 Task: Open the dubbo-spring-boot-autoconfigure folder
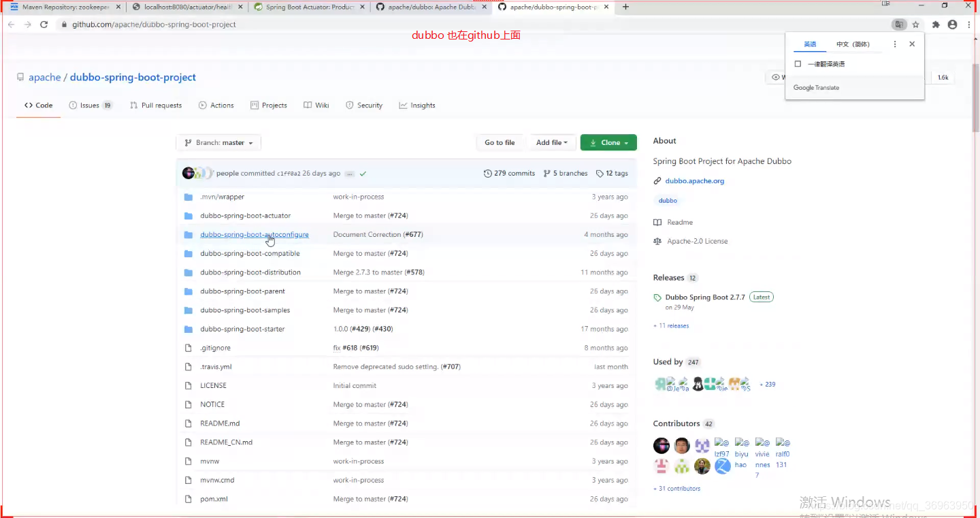(x=254, y=235)
